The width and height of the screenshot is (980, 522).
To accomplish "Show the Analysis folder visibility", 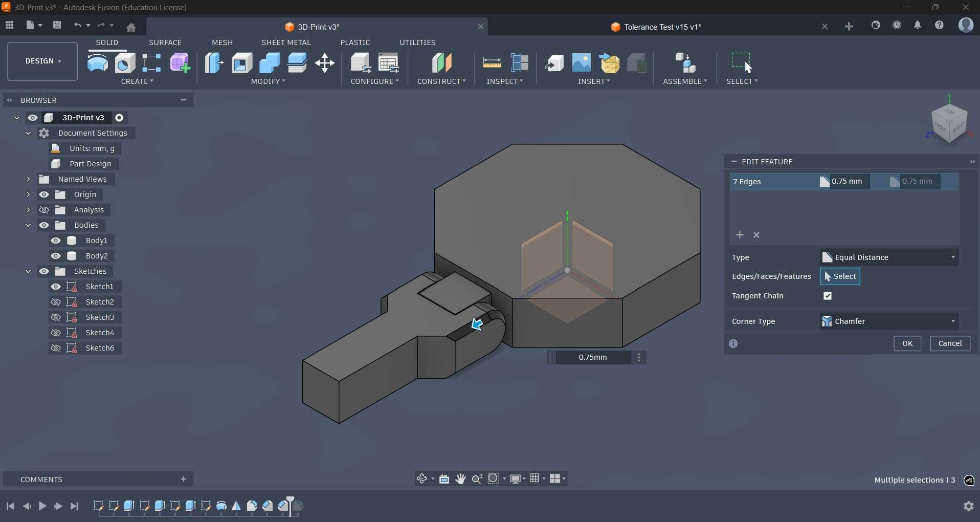I will pyautogui.click(x=44, y=210).
